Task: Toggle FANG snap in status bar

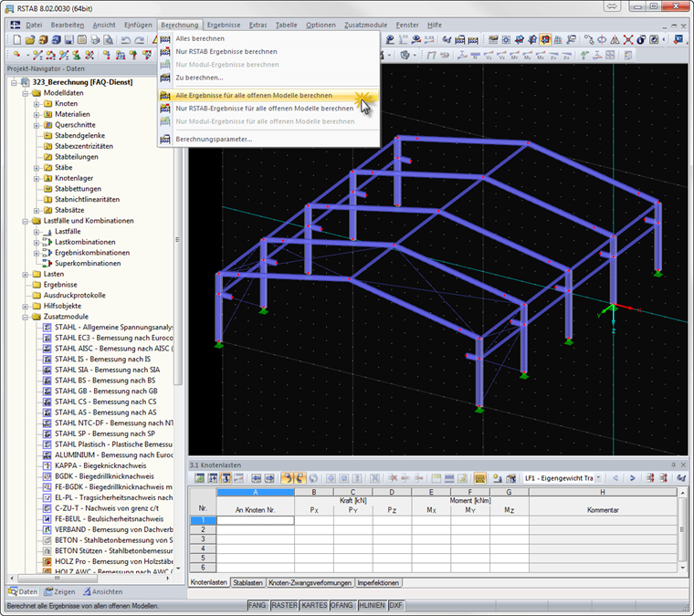Action: click(259, 606)
